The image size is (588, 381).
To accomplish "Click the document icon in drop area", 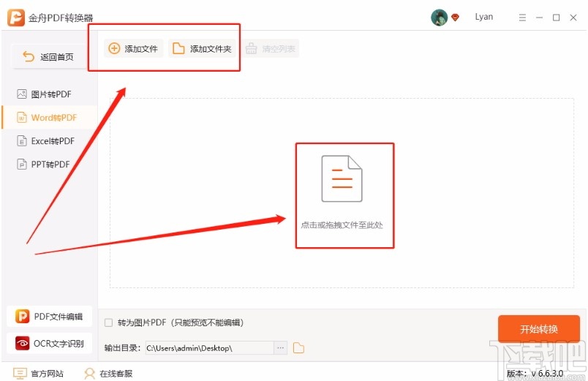I will [x=342, y=178].
